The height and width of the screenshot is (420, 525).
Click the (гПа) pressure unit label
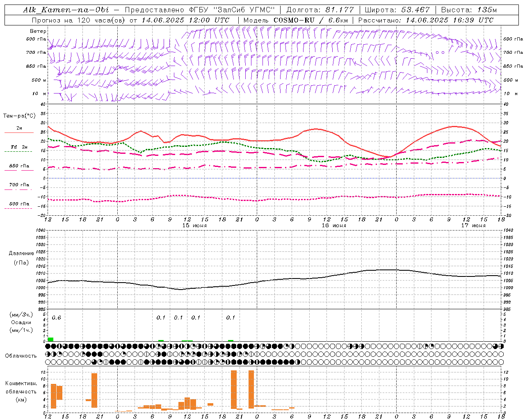(21, 263)
